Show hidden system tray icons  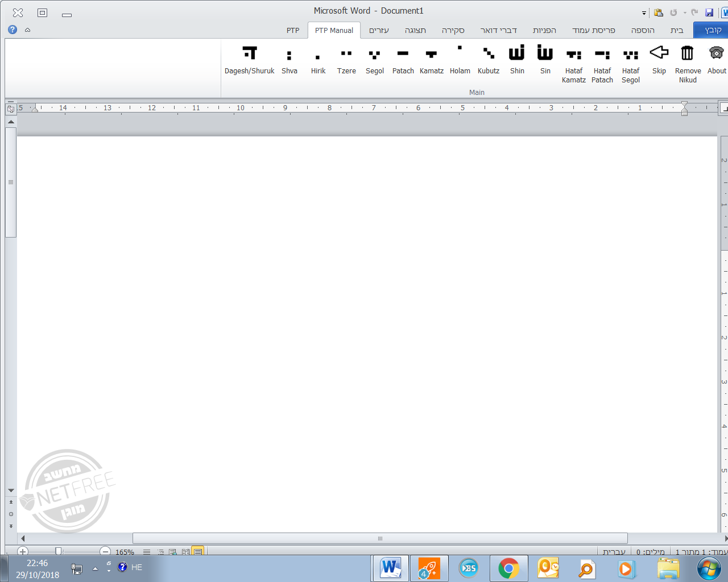pos(95,568)
